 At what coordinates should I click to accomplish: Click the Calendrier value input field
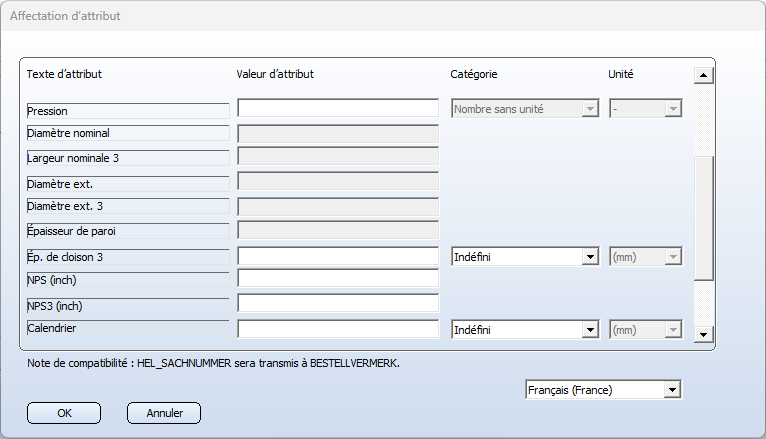[x=338, y=329]
